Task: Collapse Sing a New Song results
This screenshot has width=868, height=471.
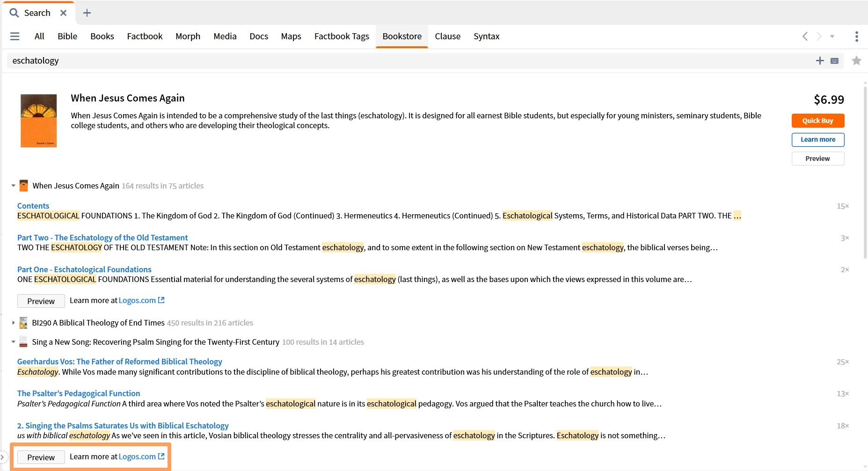Action: point(13,342)
